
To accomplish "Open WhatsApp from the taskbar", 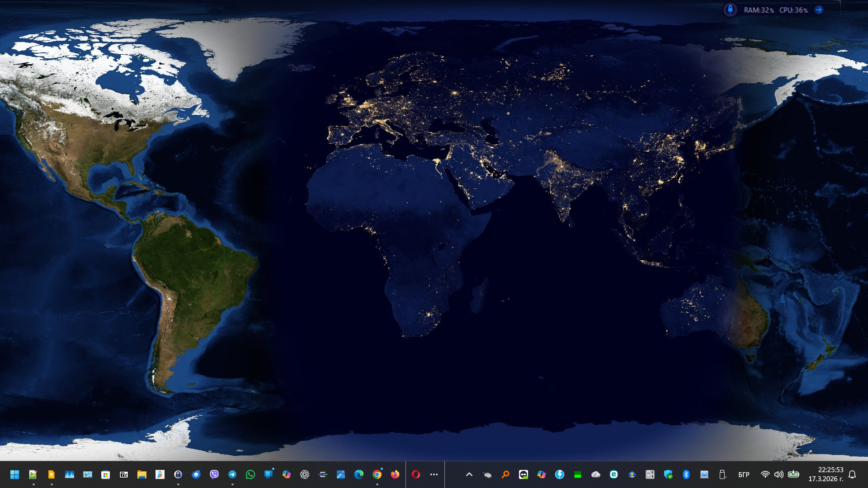I will [250, 474].
